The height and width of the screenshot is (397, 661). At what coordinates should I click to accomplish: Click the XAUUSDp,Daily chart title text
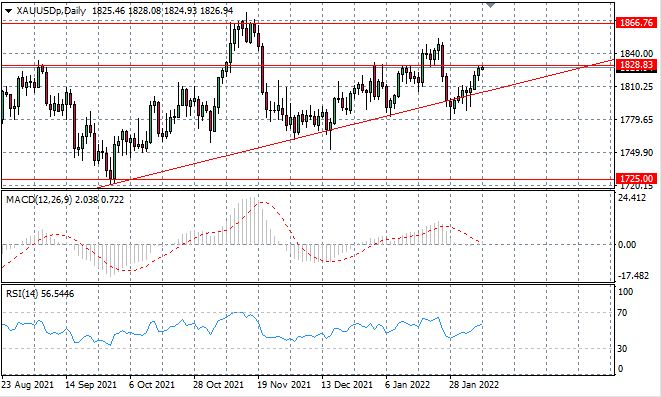(x=51, y=11)
